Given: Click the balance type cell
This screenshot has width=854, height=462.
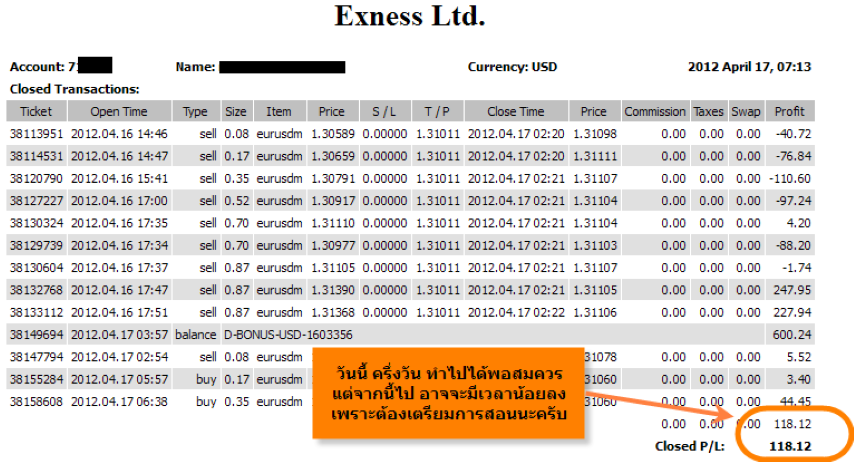Looking at the screenshot, I should tap(196, 335).
